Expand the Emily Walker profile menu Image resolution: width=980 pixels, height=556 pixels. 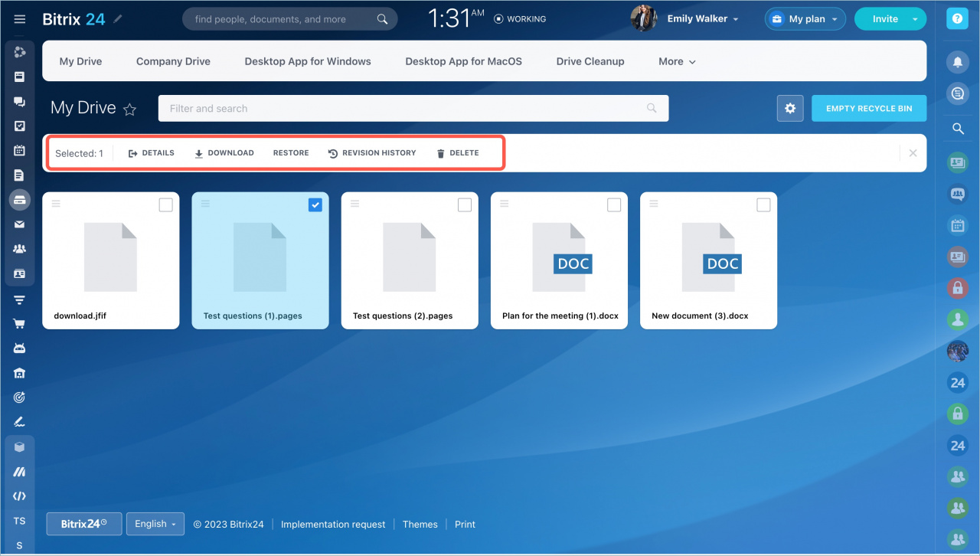click(704, 19)
